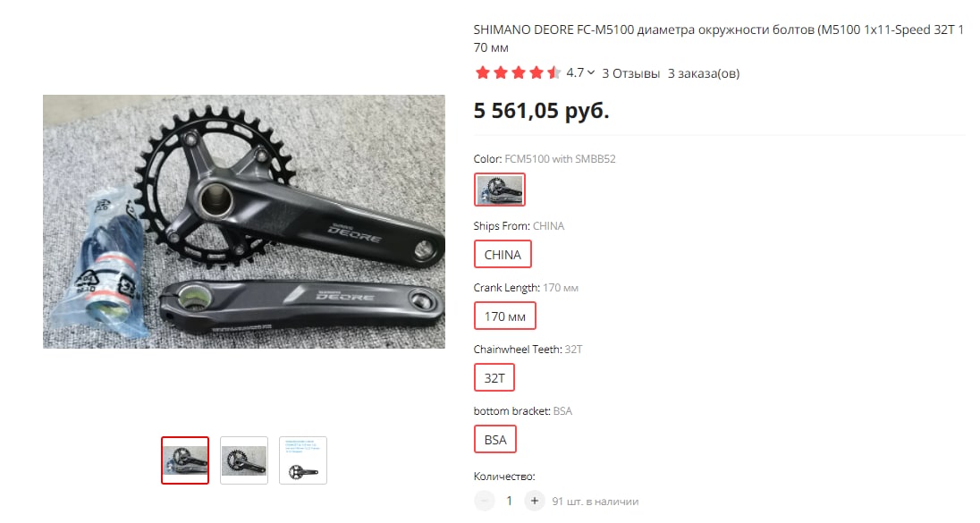
Task: Choose the 170 мм crank length option
Action: click(x=505, y=316)
